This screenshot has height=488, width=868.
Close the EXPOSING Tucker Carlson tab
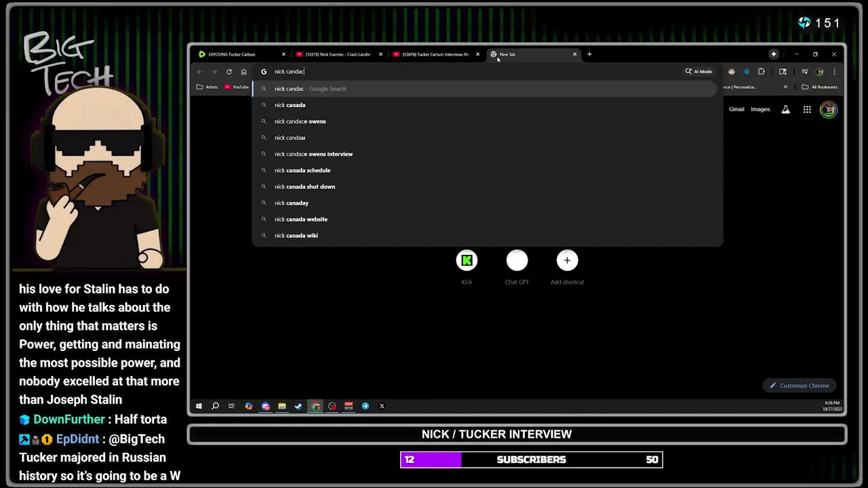(x=283, y=54)
